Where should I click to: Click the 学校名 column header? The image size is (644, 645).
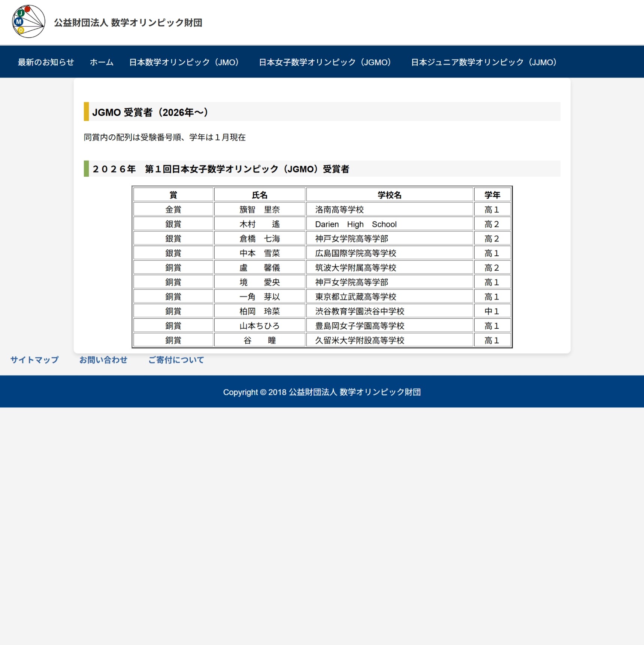pyautogui.click(x=389, y=195)
